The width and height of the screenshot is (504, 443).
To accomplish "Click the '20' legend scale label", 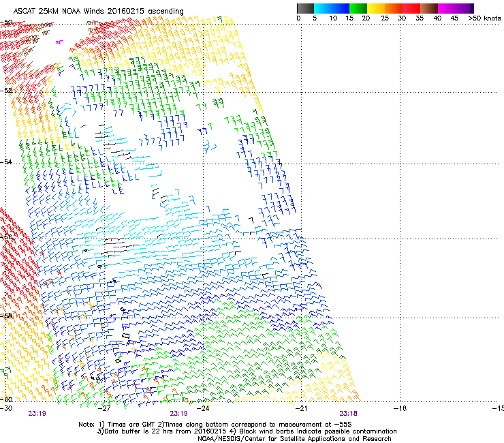I will tap(366, 18).
